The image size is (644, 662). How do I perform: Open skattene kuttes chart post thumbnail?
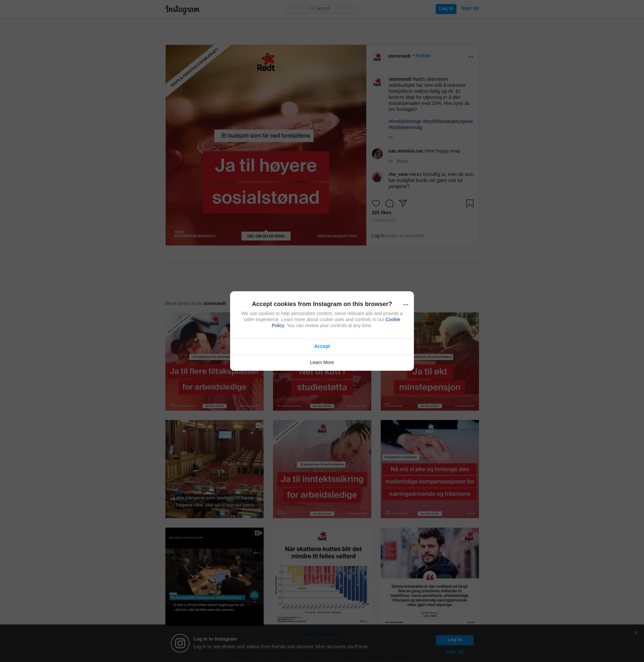click(322, 576)
